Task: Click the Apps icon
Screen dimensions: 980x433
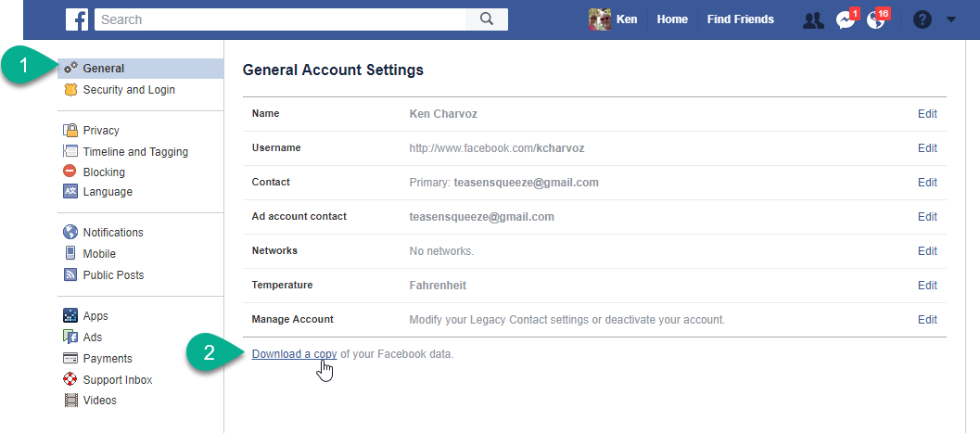Action: pos(70,315)
